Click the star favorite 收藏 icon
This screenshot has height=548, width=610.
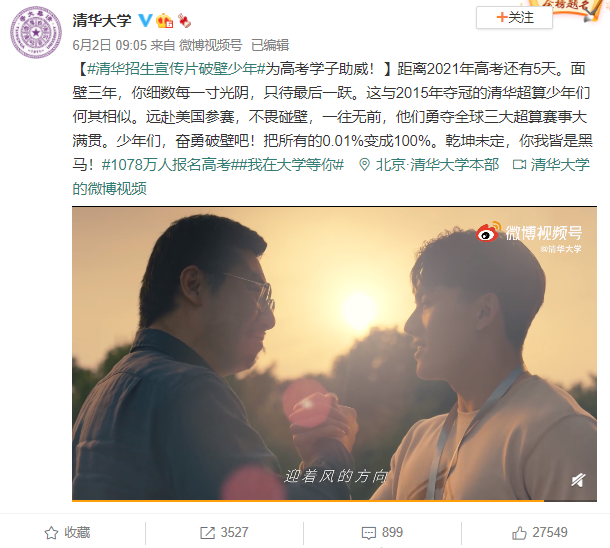click(x=51, y=533)
